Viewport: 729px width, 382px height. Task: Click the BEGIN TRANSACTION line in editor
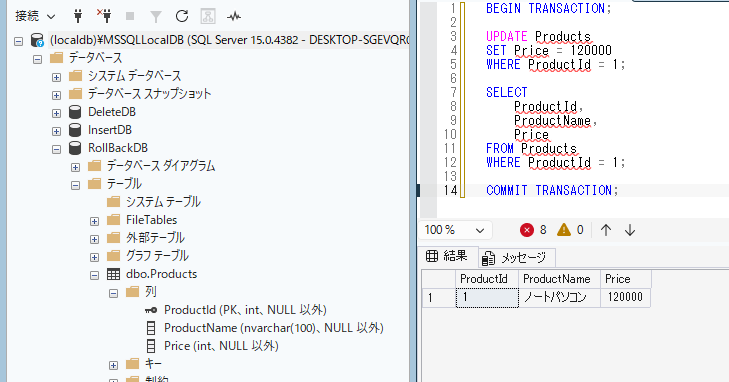coord(549,8)
